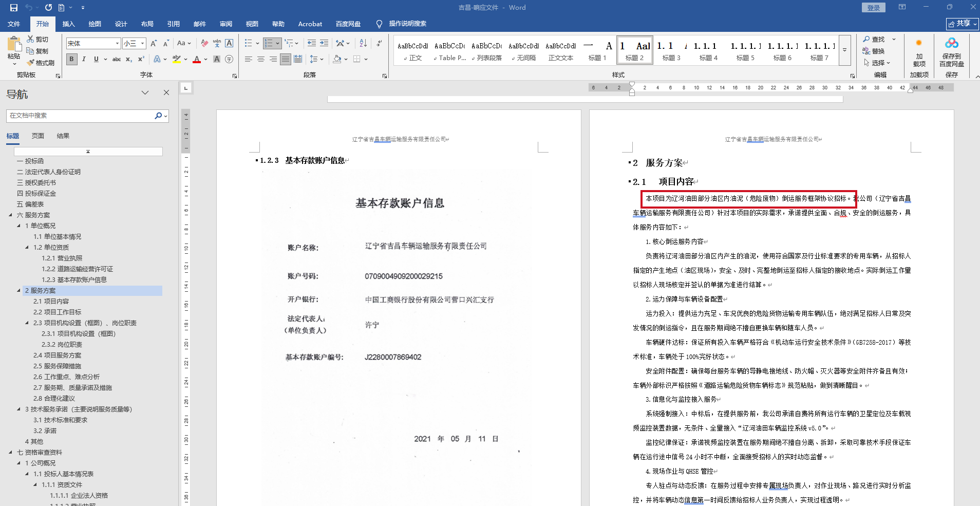Click the 共享 share button

pyautogui.click(x=963, y=24)
